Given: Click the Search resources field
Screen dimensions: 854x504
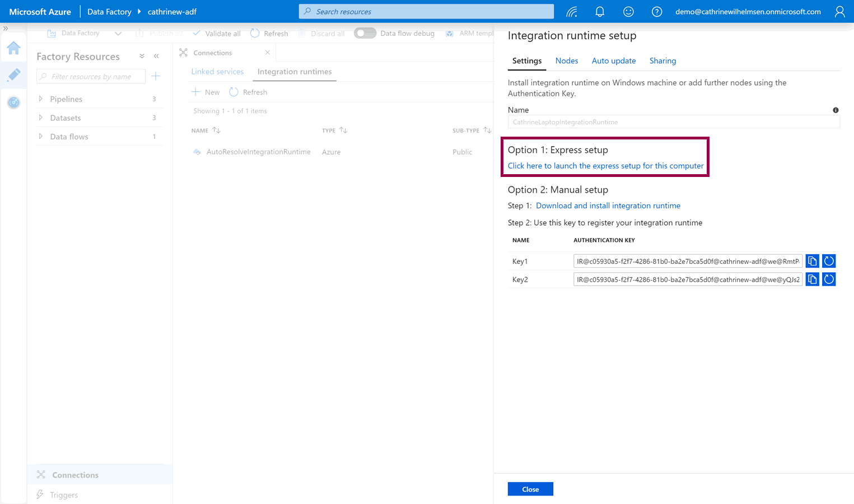Looking at the screenshot, I should click(x=426, y=12).
